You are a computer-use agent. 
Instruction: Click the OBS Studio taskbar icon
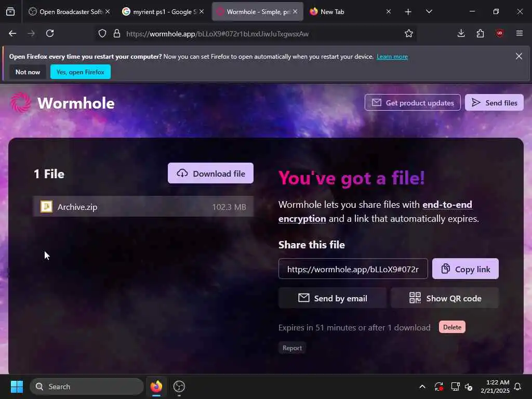[x=179, y=387]
